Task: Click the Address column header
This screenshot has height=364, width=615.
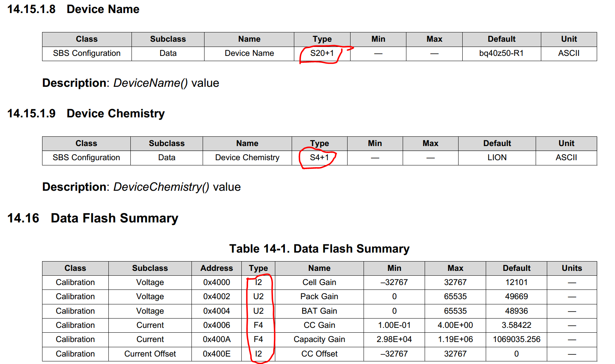Action: pos(216,268)
